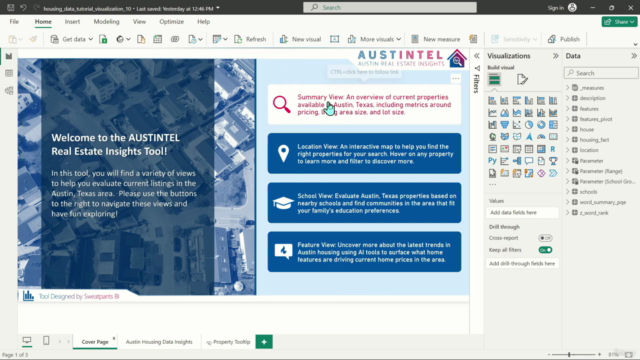Viewport: 640px width, 360px height.
Task: Select the Build visual fields icon
Action: (494, 79)
